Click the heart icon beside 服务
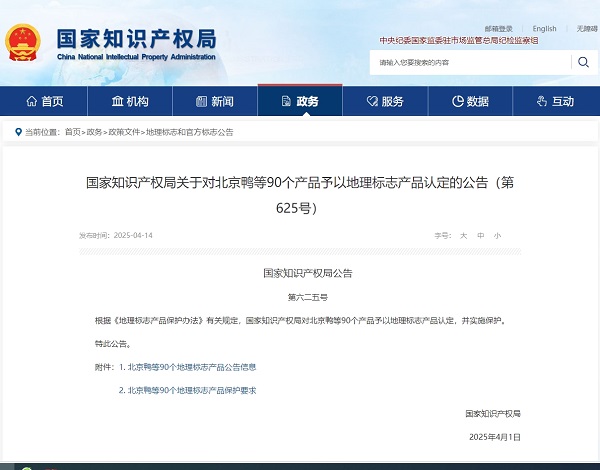 [x=372, y=101]
